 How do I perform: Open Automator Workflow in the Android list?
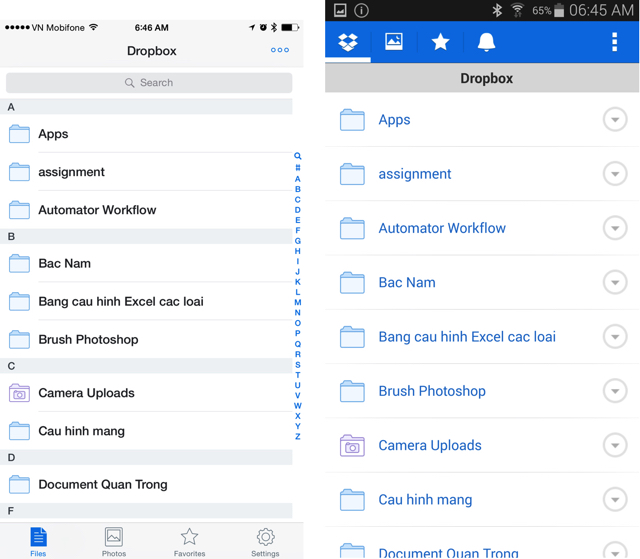point(482,228)
